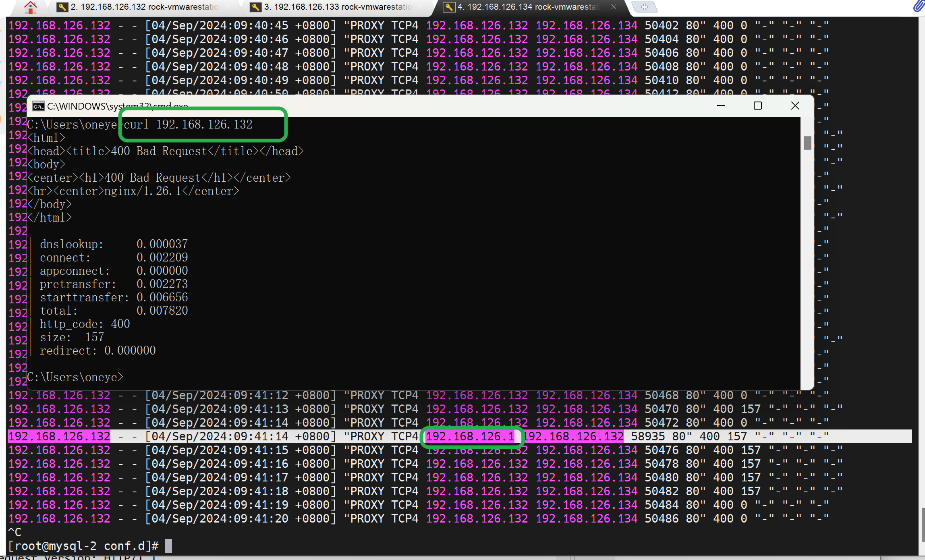Screen dimensions: 925x560
Task: Click the paperclip icon at top right
Action: pos(918,6)
